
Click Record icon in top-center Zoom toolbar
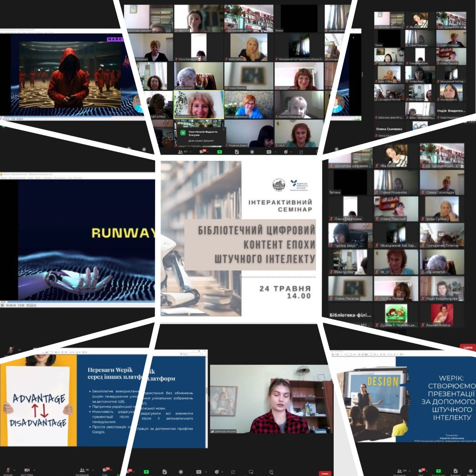(x=252, y=152)
